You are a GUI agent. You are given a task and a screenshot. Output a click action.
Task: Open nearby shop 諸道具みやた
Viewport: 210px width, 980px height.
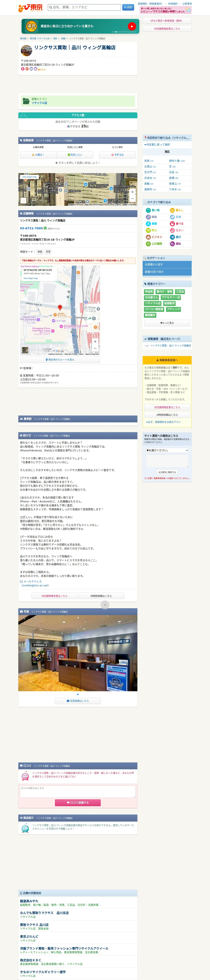click(29, 901)
